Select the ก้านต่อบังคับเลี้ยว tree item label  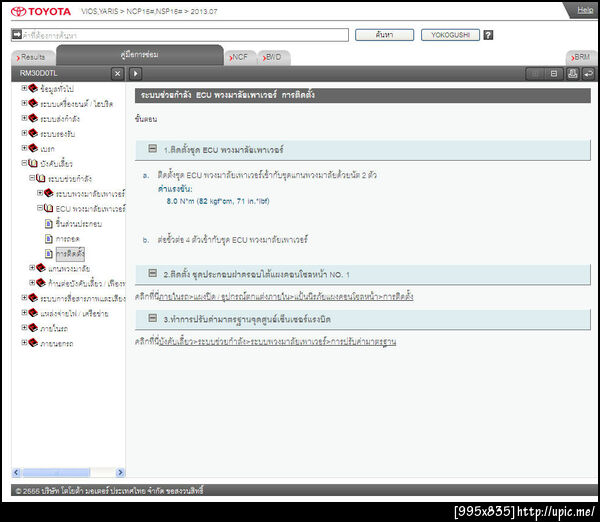coord(86,283)
